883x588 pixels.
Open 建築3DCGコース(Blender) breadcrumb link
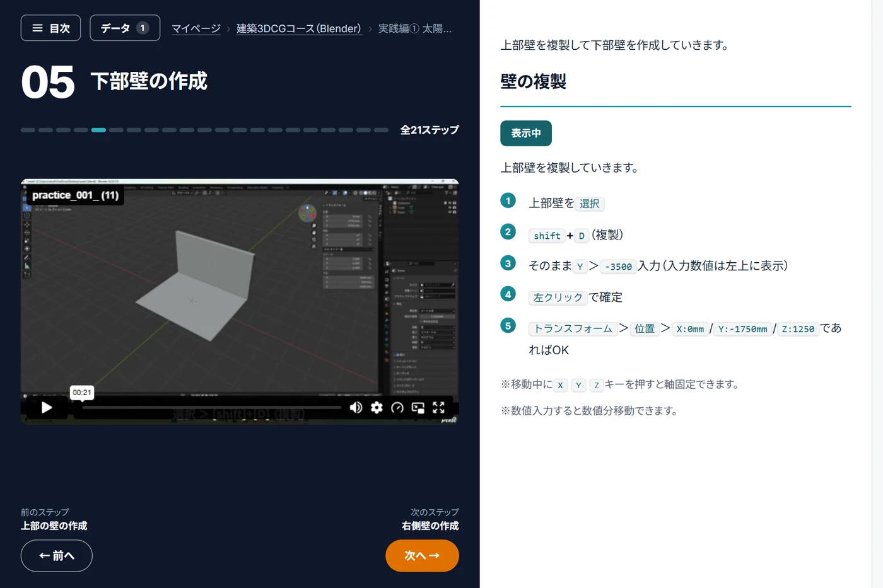(x=299, y=29)
